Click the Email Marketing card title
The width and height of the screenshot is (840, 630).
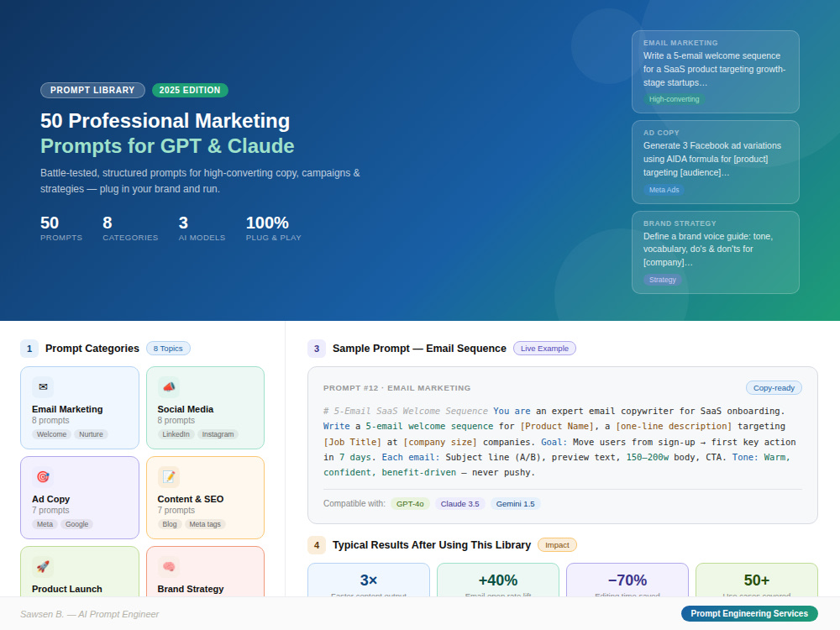click(x=67, y=409)
